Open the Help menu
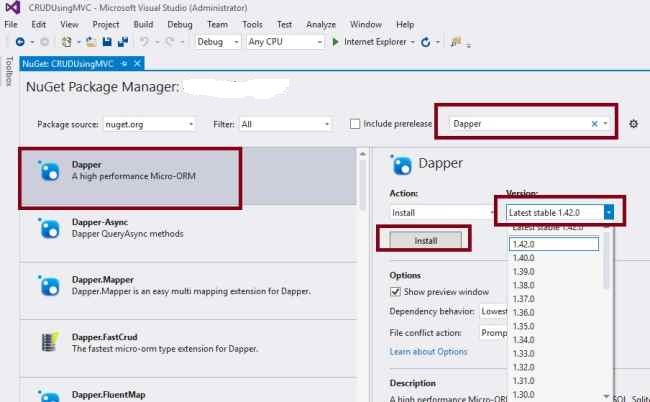 point(405,24)
